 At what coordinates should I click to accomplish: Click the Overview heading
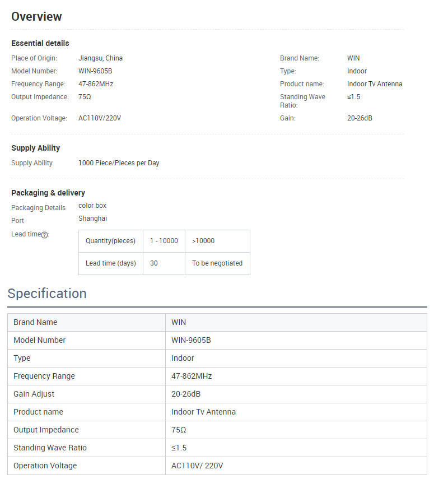tap(36, 17)
